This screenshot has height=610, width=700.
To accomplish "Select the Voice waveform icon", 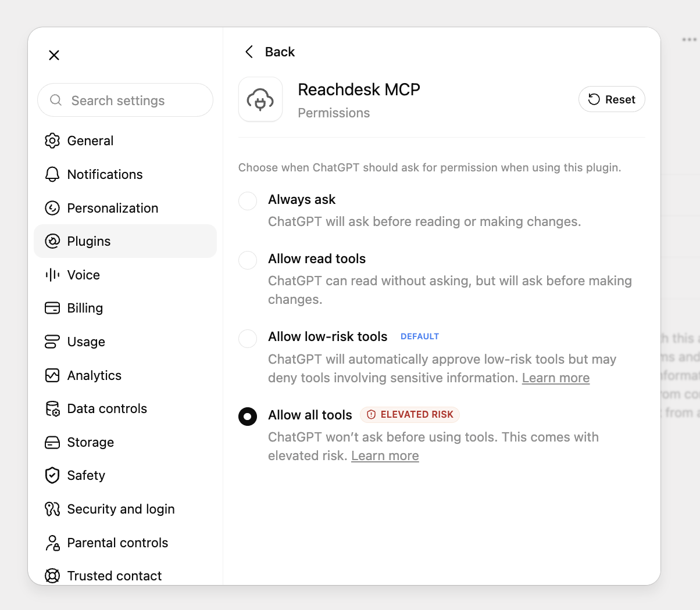I will 52,275.
